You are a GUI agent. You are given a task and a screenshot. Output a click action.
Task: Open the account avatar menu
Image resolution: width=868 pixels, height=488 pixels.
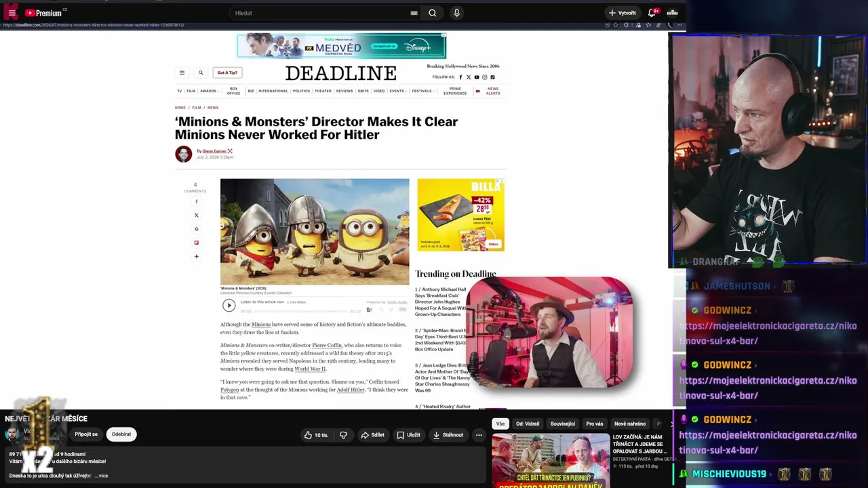coord(672,13)
